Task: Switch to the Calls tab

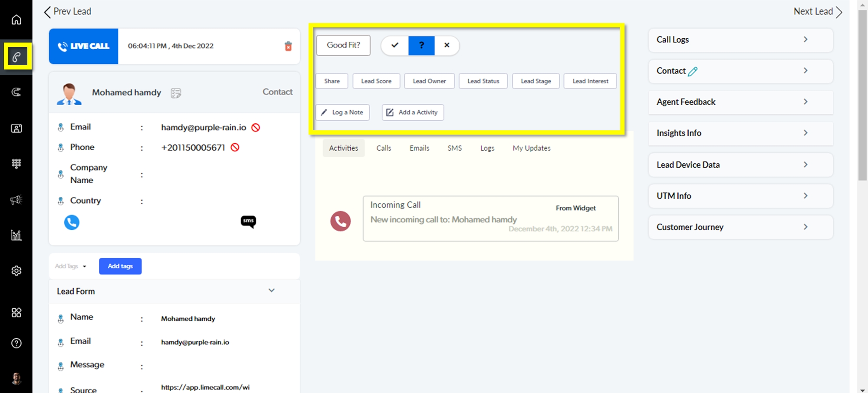Action: (x=383, y=148)
